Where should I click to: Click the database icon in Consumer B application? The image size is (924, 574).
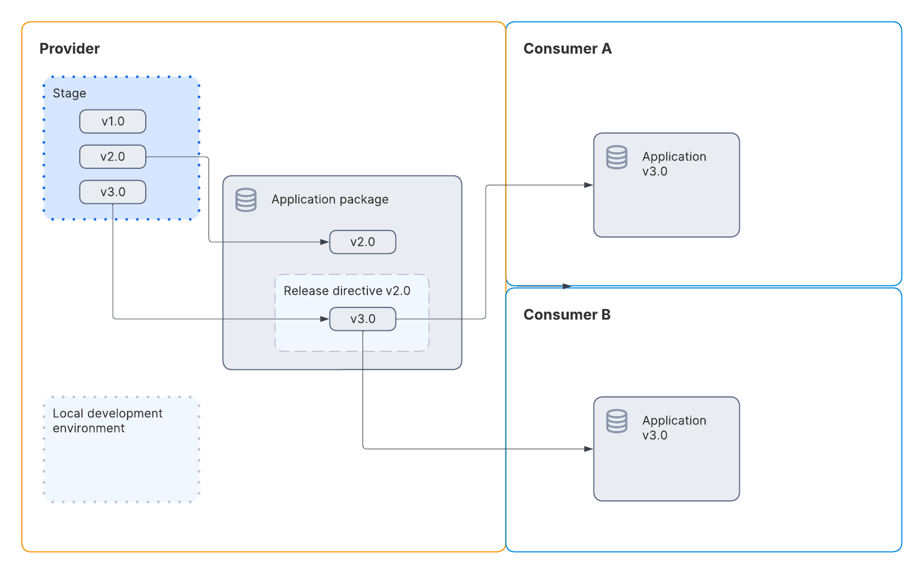616,421
